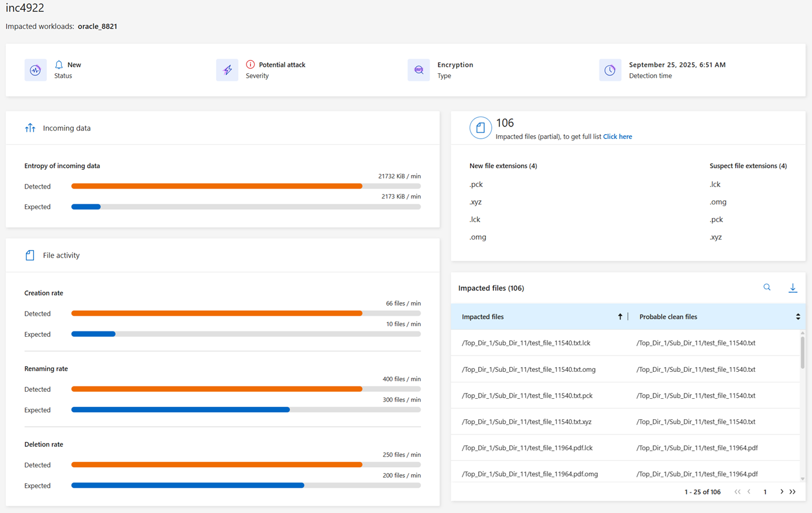Search the impacted files list
Viewport: 812px width, 513px height.
pyautogui.click(x=767, y=288)
